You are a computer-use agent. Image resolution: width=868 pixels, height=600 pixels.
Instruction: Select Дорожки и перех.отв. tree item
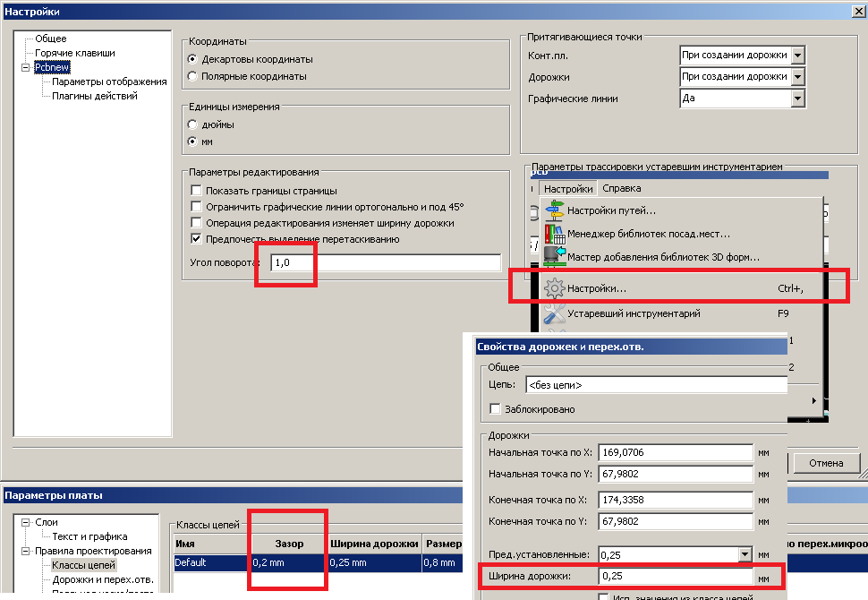103,579
